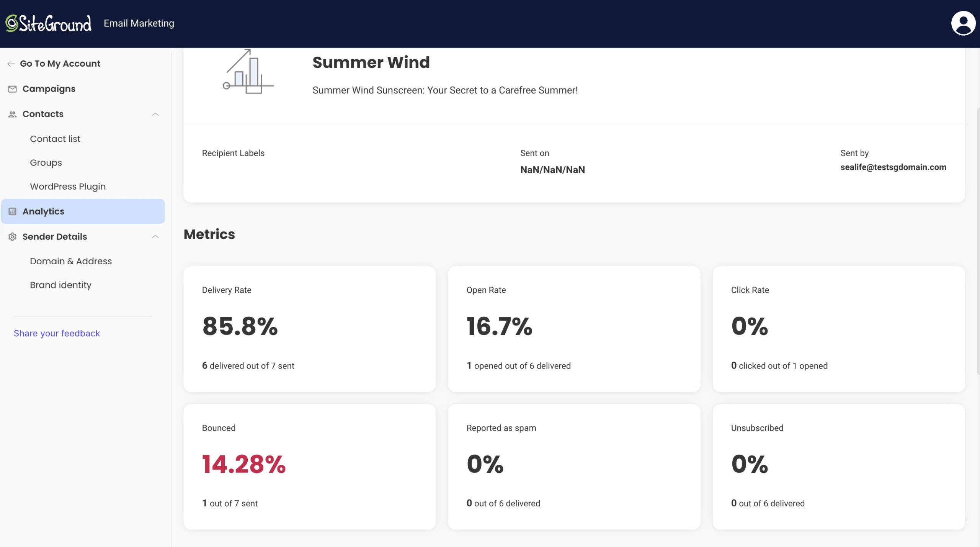Click the 85.8% delivery rate value

240,326
